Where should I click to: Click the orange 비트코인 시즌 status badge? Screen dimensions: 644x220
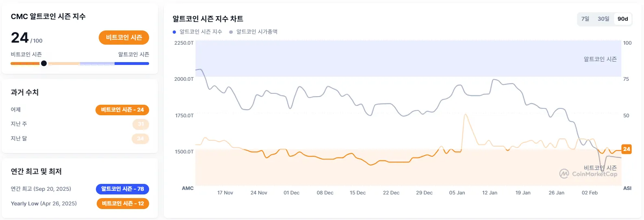click(x=124, y=37)
